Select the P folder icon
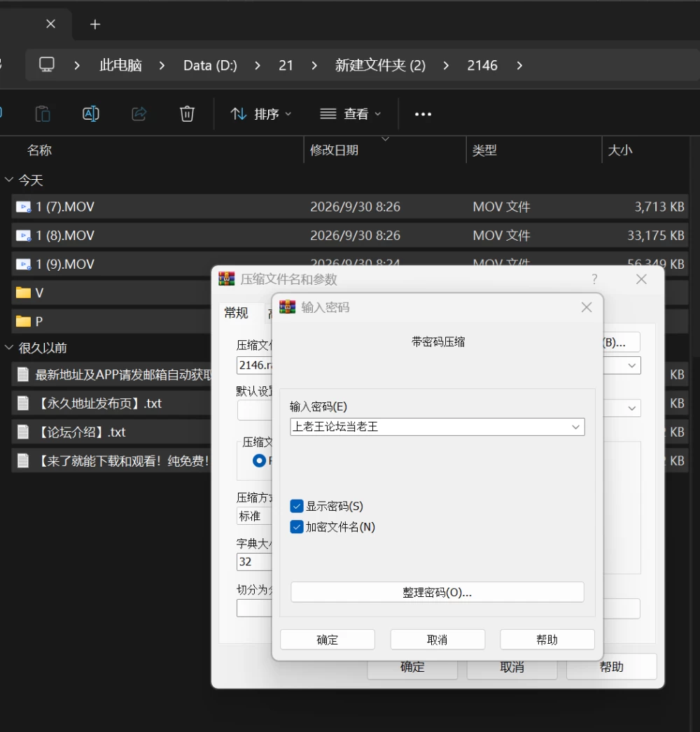The height and width of the screenshot is (732, 700). tap(23, 321)
